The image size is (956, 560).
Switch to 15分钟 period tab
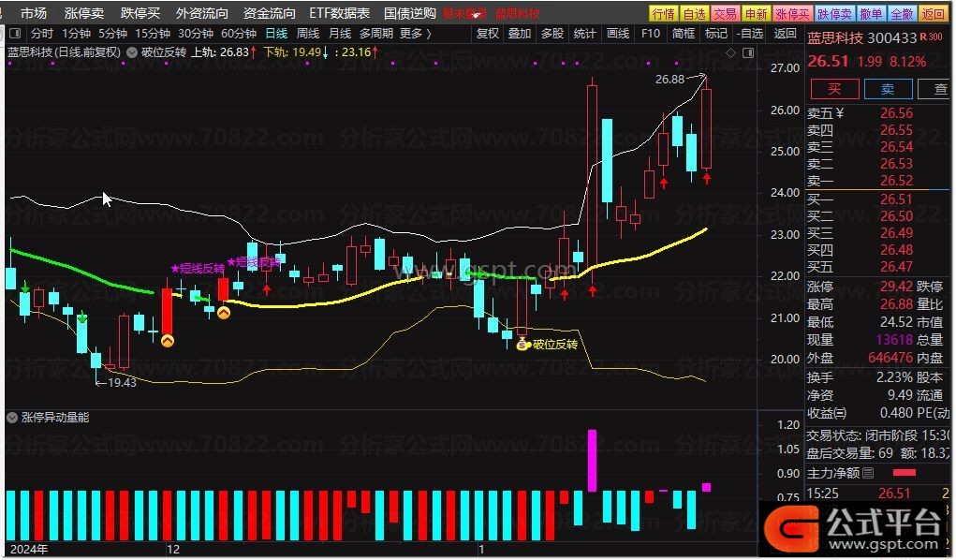point(153,34)
